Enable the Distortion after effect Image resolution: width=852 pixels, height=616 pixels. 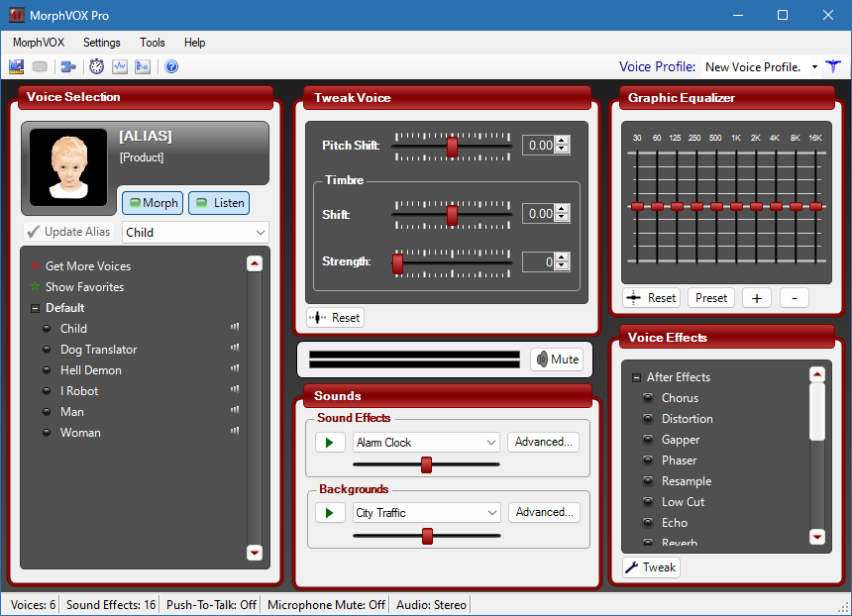click(648, 418)
